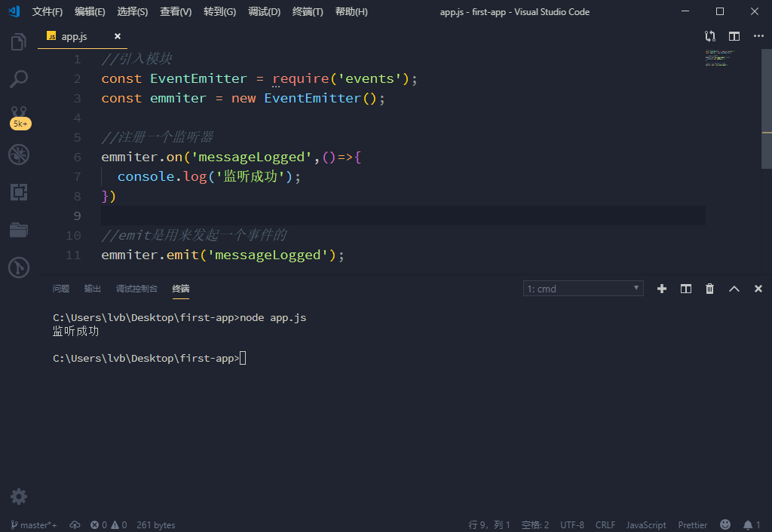772x532 pixels.
Task: Click the editor vertical scrollbar
Action: click(767, 109)
